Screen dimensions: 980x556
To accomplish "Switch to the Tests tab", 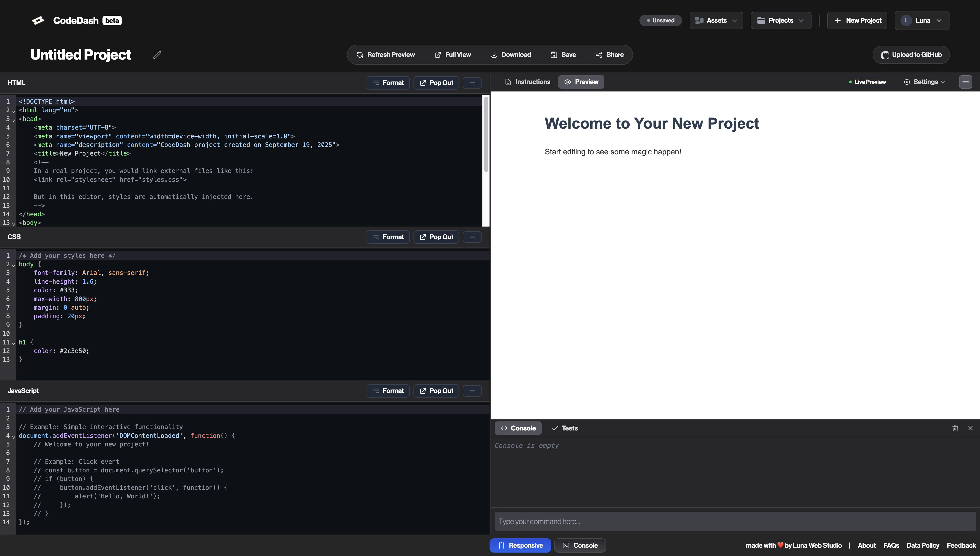I will (x=565, y=428).
